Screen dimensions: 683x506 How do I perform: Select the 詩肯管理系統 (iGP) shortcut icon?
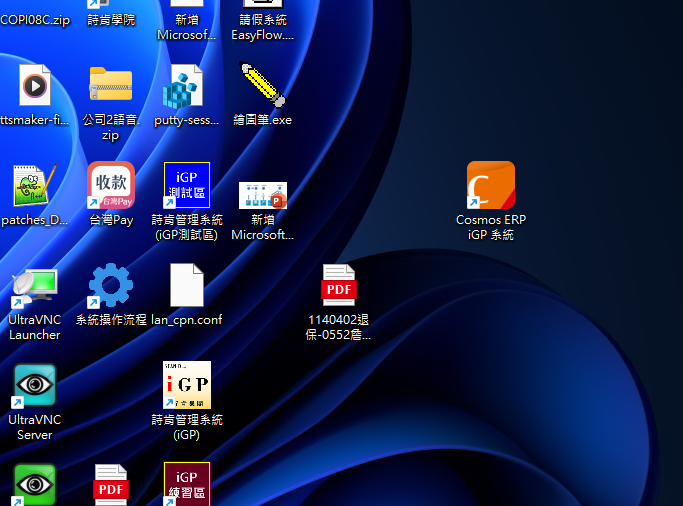pyautogui.click(x=187, y=385)
